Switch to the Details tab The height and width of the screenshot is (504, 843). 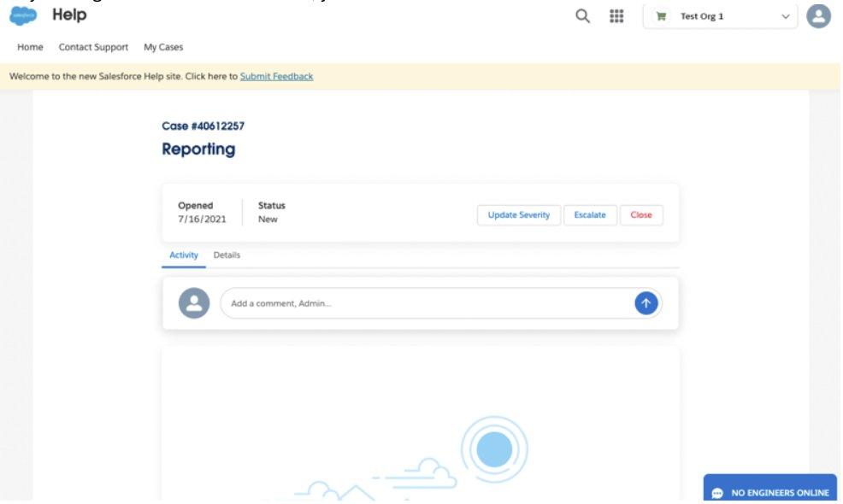pyautogui.click(x=227, y=255)
